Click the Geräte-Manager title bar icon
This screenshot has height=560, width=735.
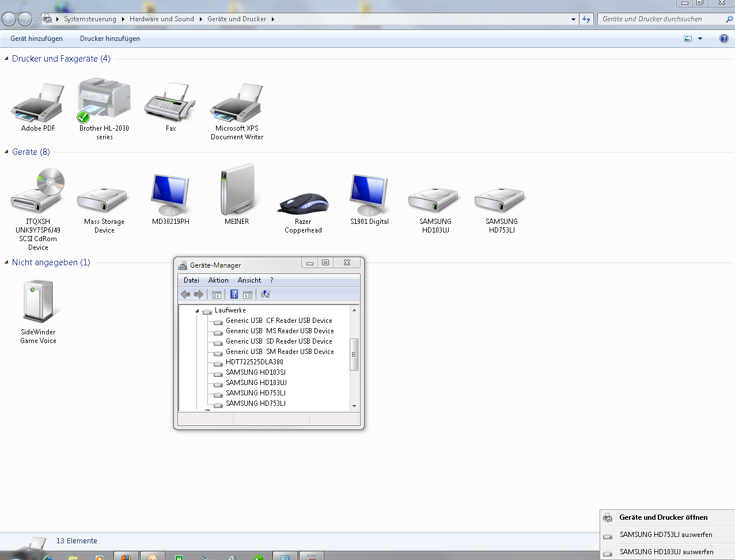point(183,265)
